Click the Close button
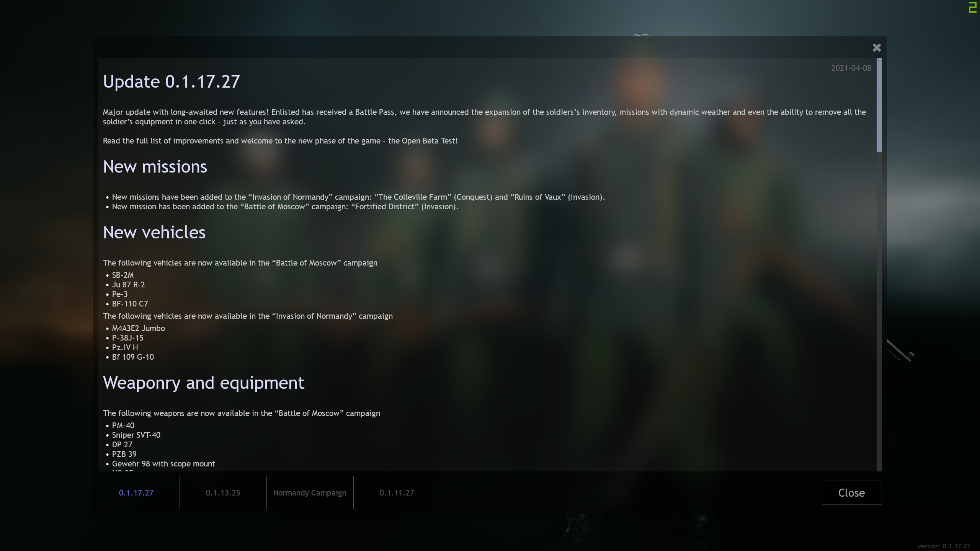Image resolution: width=980 pixels, height=551 pixels. click(851, 492)
